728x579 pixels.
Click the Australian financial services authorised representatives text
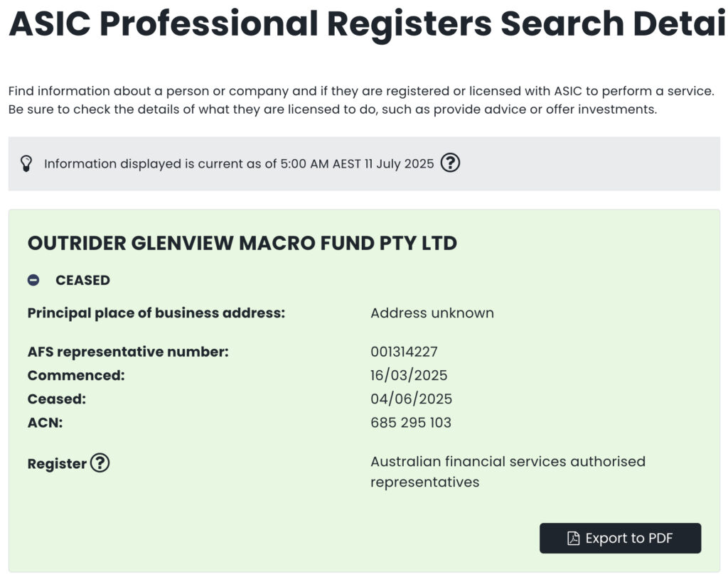(x=508, y=472)
